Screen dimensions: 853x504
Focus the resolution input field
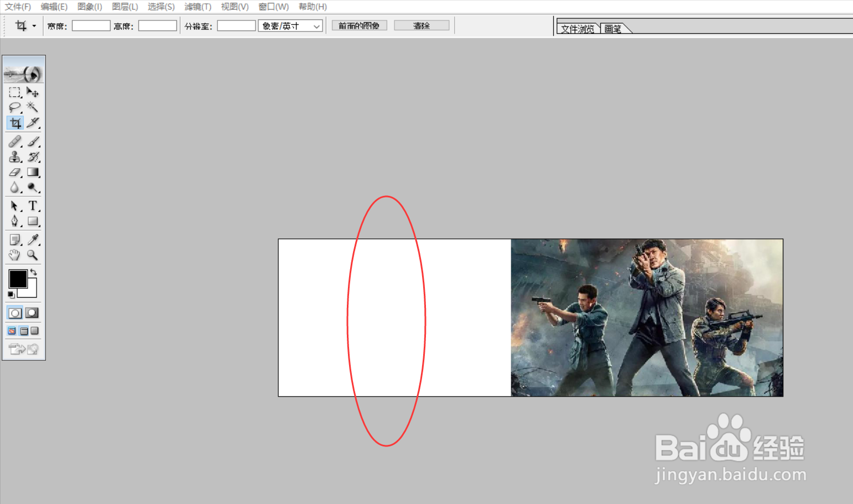pos(236,26)
